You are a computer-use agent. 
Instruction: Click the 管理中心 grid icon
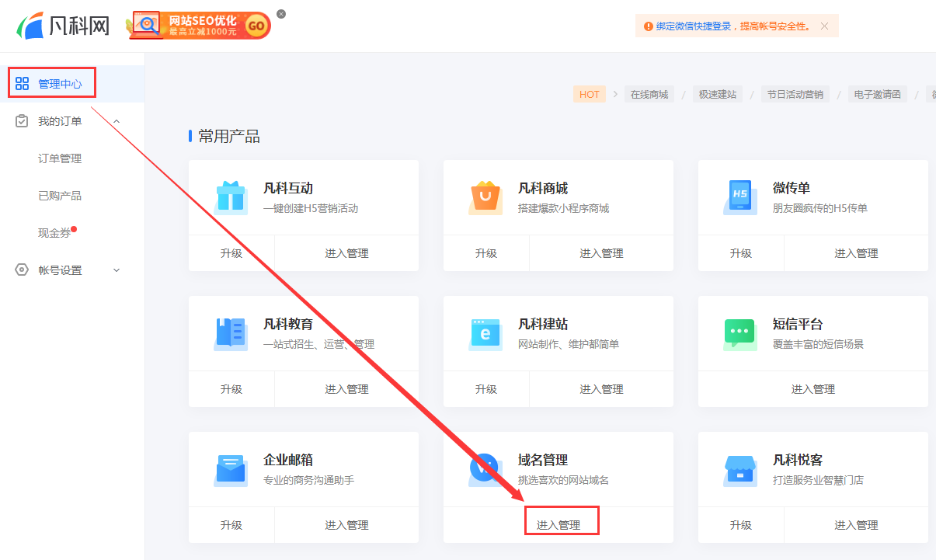[22, 84]
